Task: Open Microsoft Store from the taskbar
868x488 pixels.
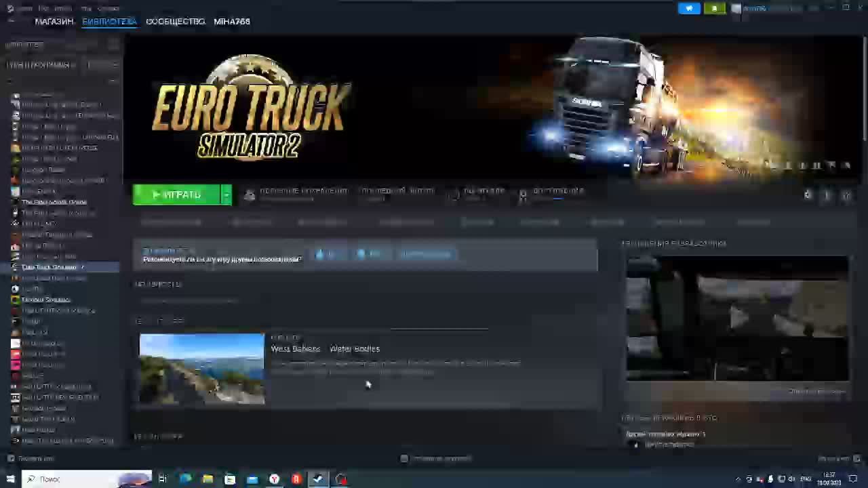Action: point(230,479)
